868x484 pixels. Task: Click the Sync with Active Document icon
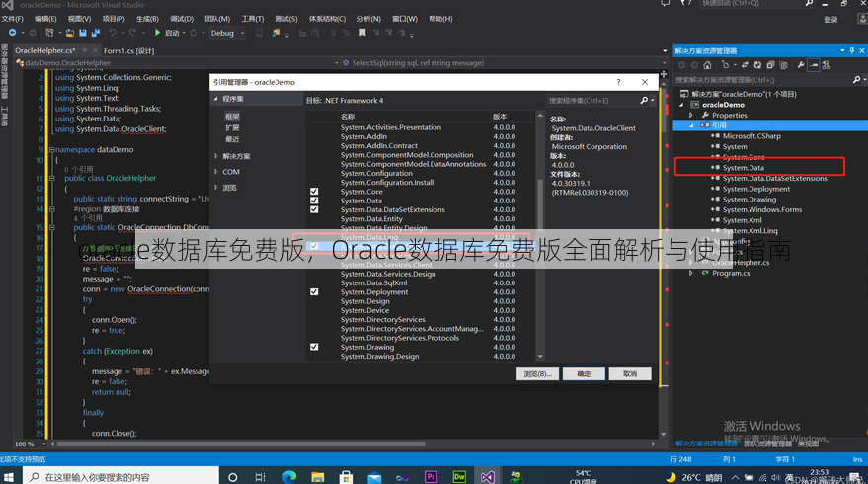coord(746,65)
